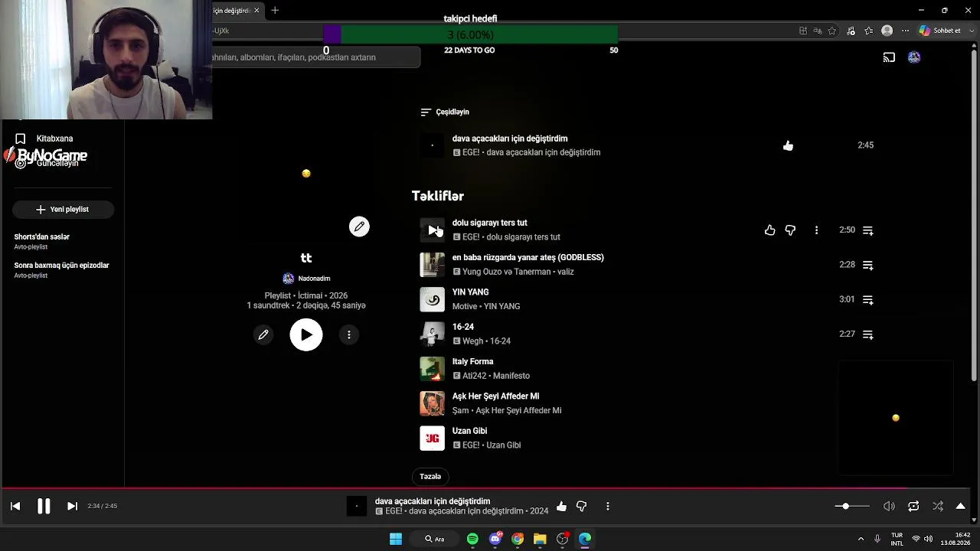The width and height of the screenshot is (980, 551).
Task: Open the Windows Start menu
Action: click(x=396, y=539)
